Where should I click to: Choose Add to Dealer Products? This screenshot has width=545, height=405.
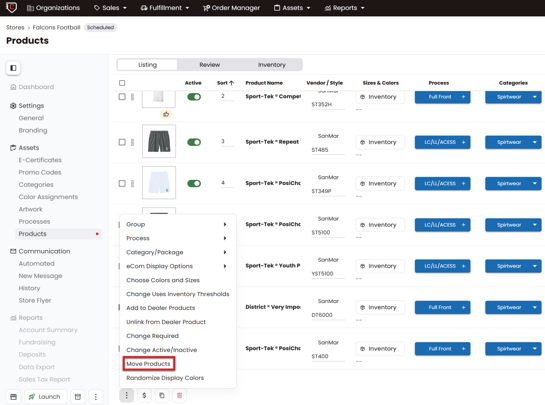pyautogui.click(x=161, y=308)
